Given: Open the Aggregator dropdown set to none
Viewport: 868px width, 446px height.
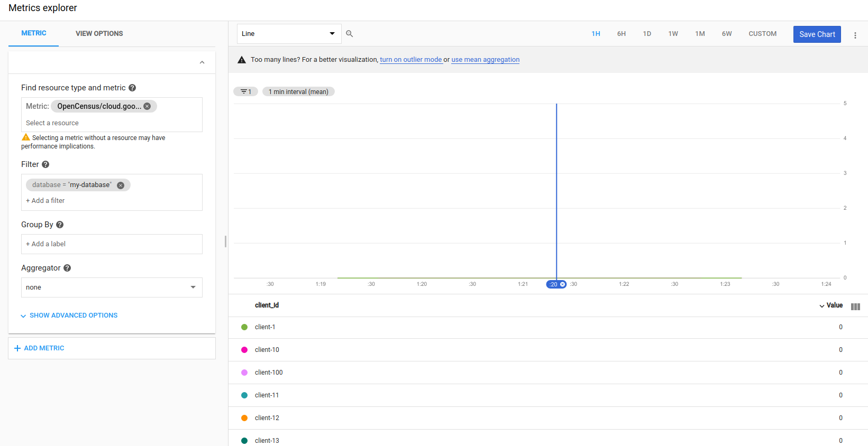Looking at the screenshot, I should 112,287.
